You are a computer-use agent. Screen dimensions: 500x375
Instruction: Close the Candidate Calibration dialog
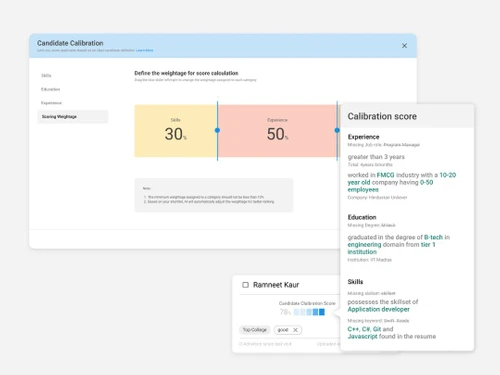click(404, 46)
